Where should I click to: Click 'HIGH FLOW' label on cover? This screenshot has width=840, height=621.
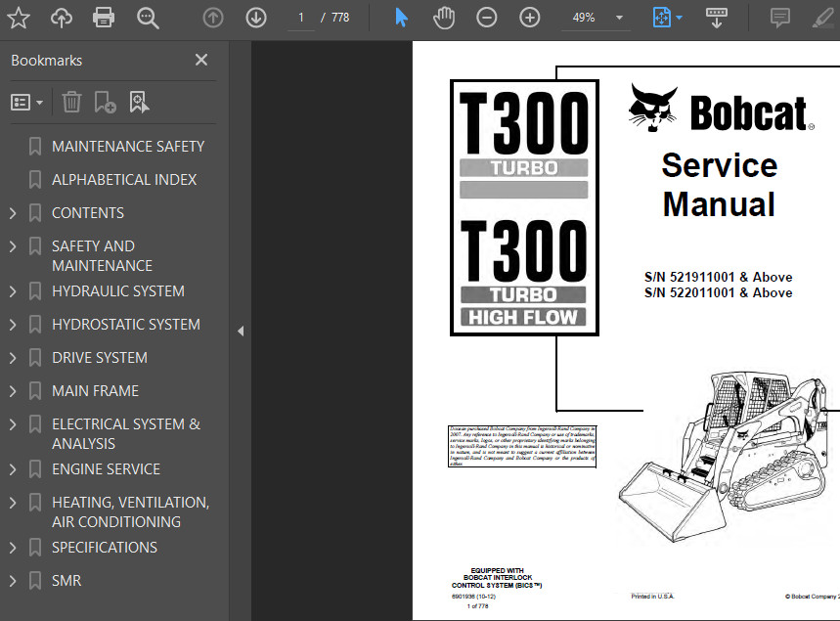pyautogui.click(x=523, y=317)
